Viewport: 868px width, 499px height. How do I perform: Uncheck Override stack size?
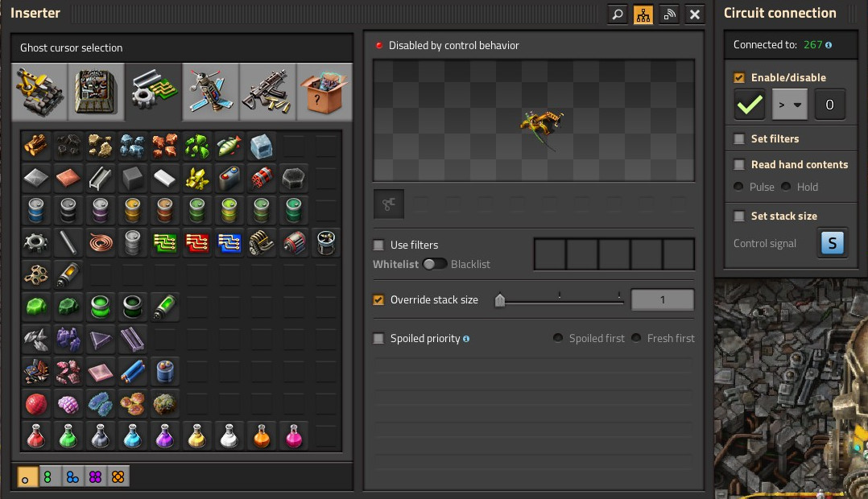pyautogui.click(x=378, y=300)
